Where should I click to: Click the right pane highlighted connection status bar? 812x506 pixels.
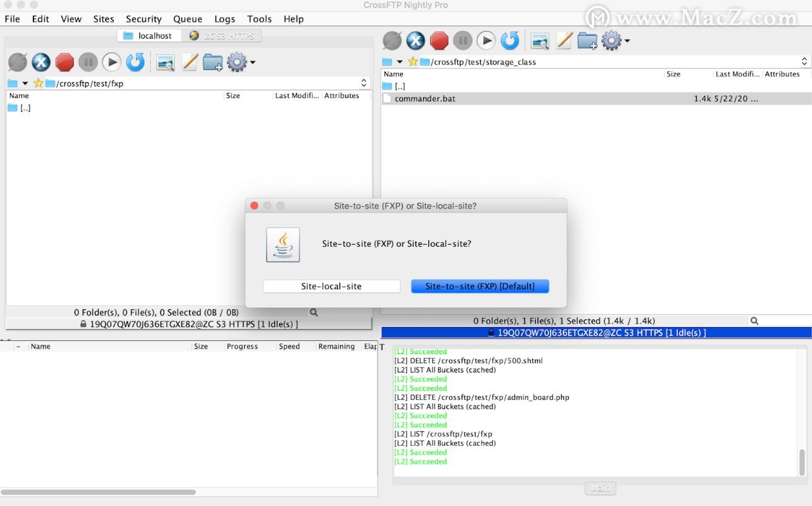(x=596, y=333)
